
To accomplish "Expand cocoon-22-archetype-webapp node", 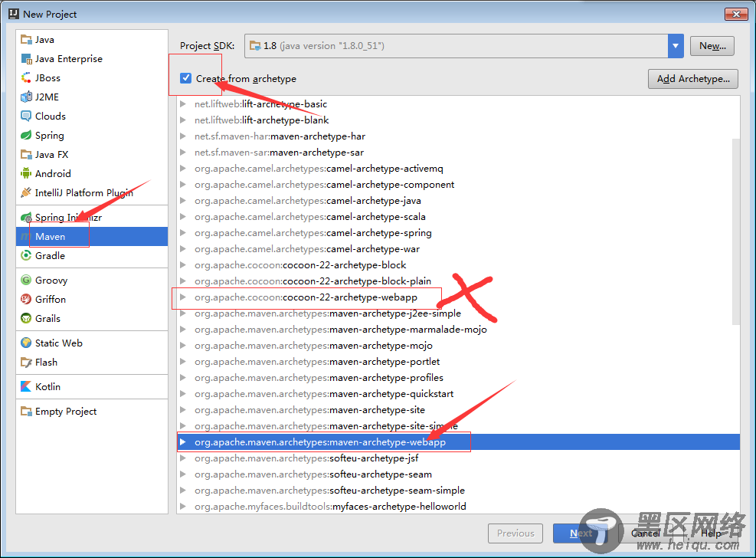I will tap(183, 297).
